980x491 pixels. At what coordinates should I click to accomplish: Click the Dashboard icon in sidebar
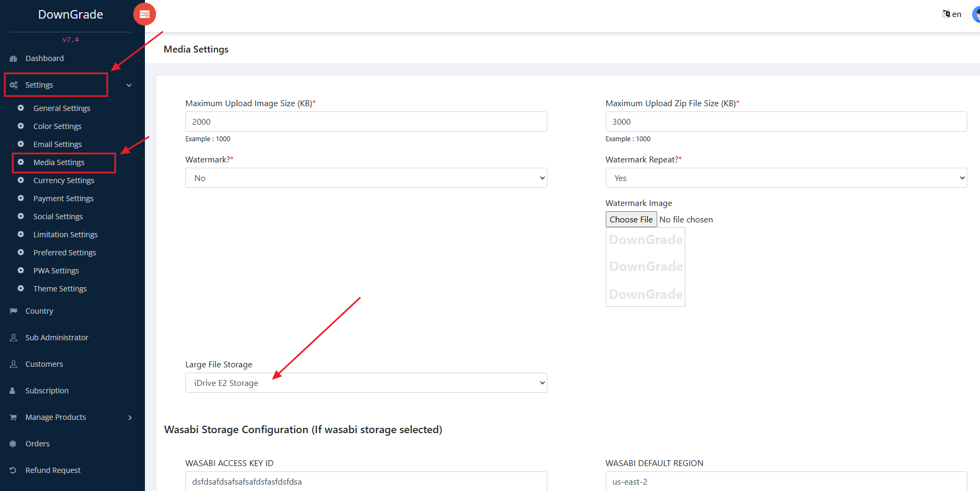(x=14, y=58)
